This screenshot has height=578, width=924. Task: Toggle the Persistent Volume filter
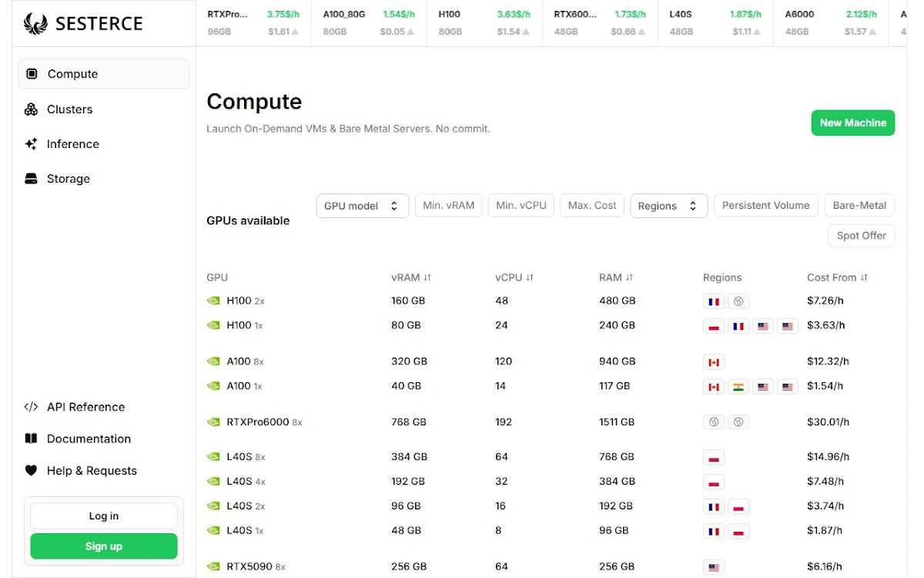(766, 206)
